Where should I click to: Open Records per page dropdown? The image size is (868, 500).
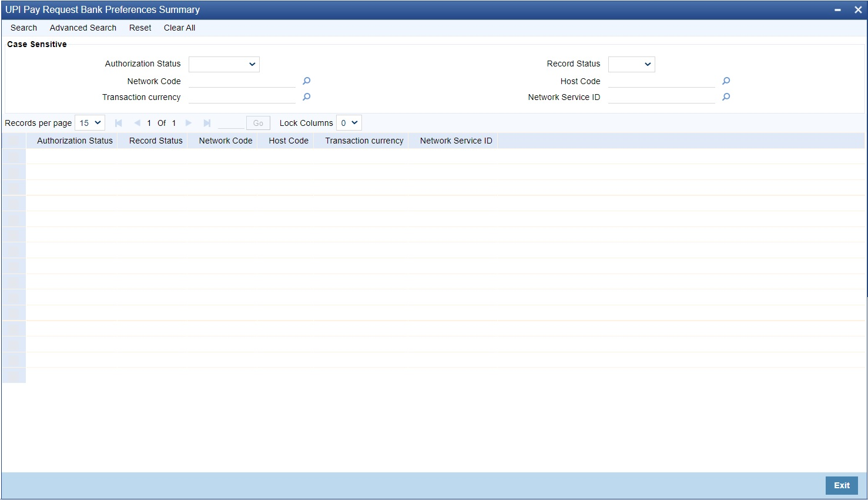(x=90, y=123)
